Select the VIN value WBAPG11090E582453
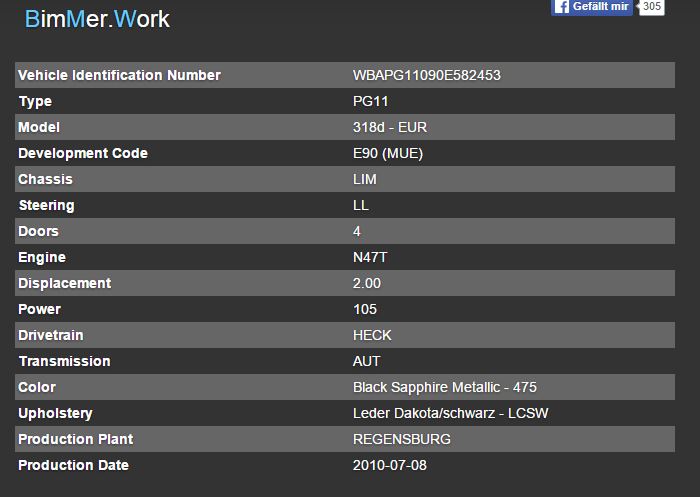This screenshot has width=700, height=497. 427,76
